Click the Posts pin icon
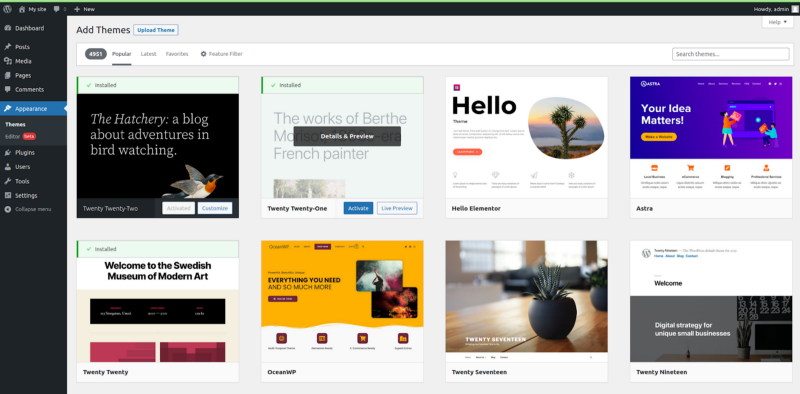The image size is (800, 394). click(8, 46)
